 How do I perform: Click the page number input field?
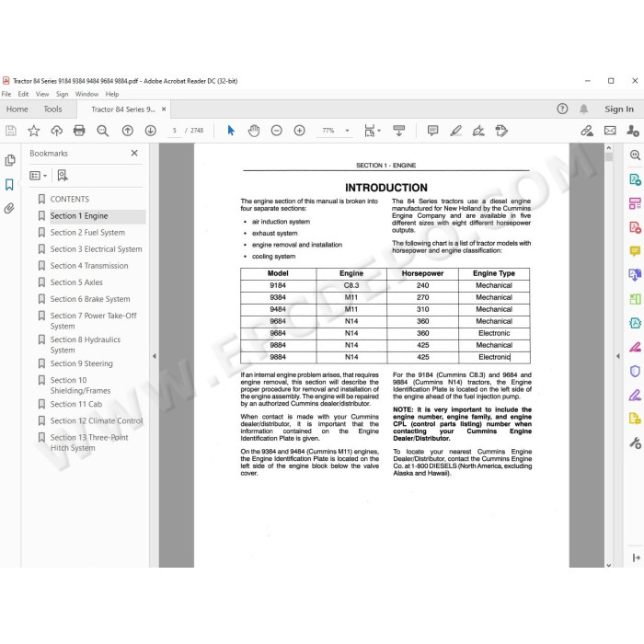pos(175,131)
